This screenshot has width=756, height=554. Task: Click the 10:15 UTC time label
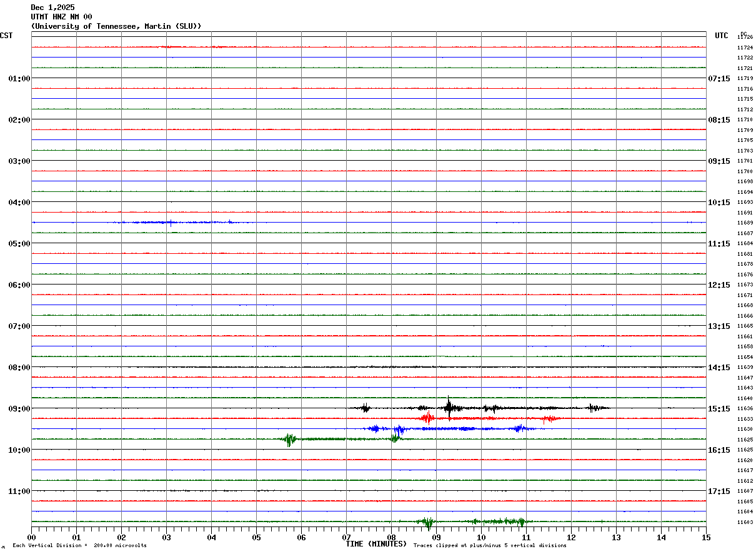point(719,203)
